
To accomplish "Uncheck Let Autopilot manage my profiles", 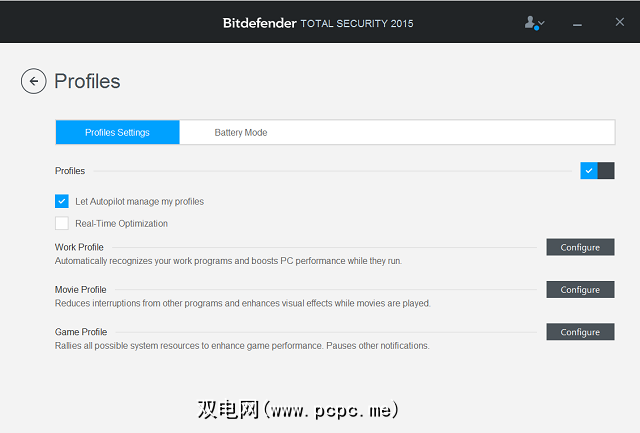I will (62, 201).
